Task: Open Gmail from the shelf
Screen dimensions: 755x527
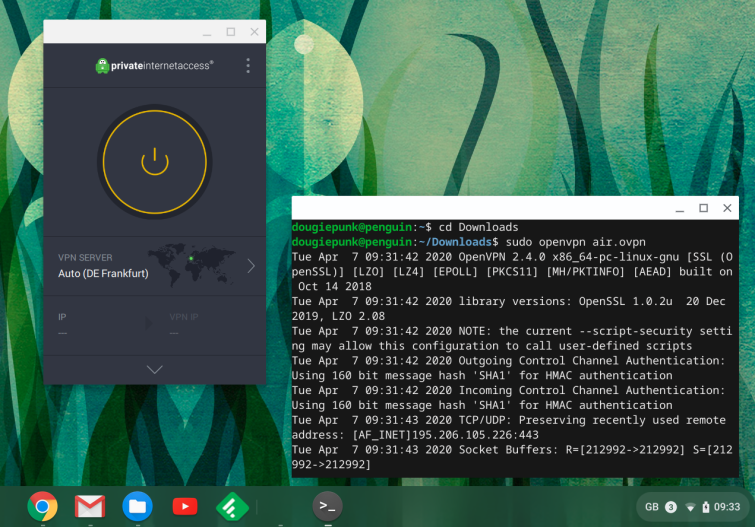Action: pos(90,506)
